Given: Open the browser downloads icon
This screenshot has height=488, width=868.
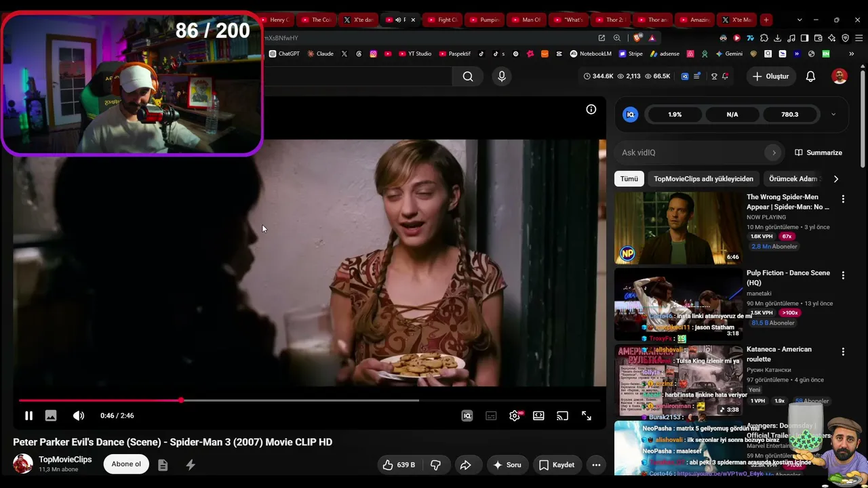Looking at the screenshot, I should tap(777, 38).
